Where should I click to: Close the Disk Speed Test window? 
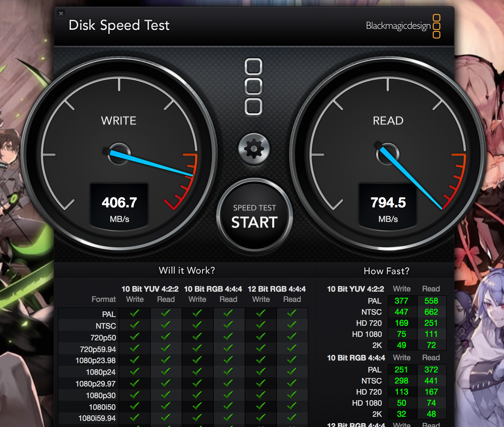point(61,13)
